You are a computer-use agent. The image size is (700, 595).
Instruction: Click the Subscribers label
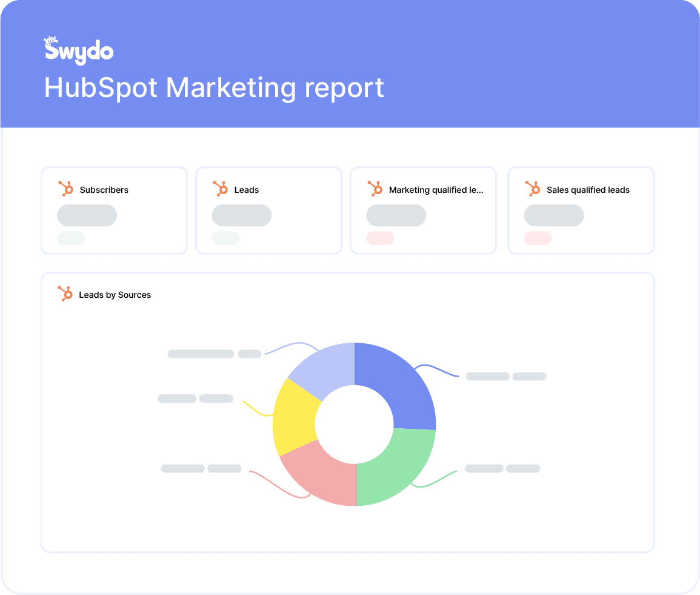point(104,190)
